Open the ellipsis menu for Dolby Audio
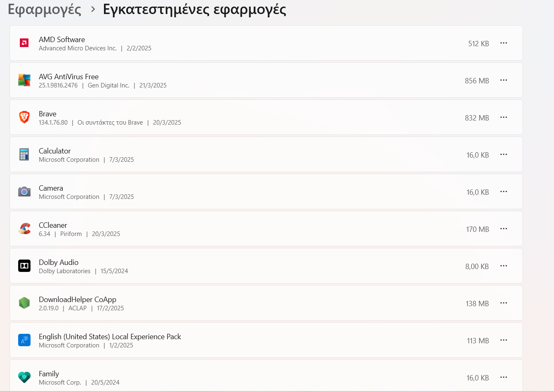554x392 pixels. (504, 266)
